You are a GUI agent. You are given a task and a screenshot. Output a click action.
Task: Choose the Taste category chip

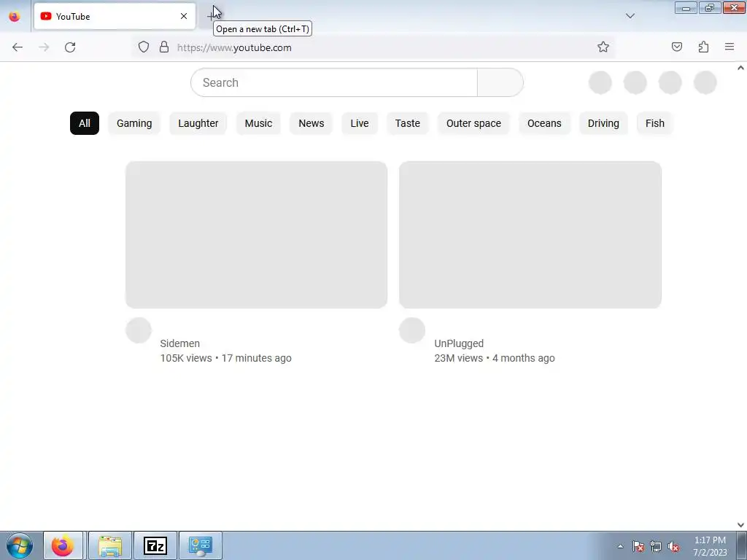click(408, 123)
